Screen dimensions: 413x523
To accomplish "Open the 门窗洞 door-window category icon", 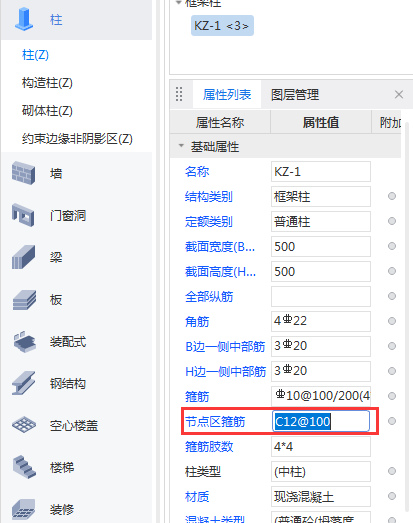I will (23, 215).
